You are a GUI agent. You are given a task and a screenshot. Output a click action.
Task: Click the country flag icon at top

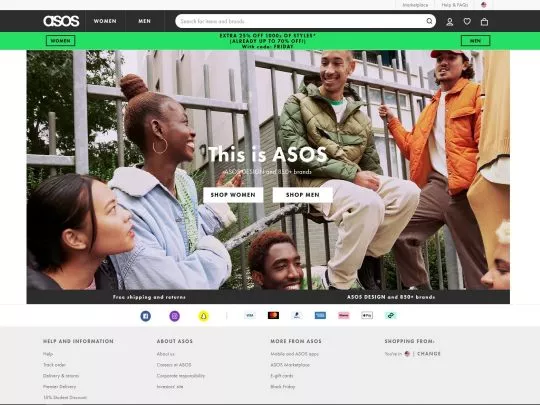[484, 5]
